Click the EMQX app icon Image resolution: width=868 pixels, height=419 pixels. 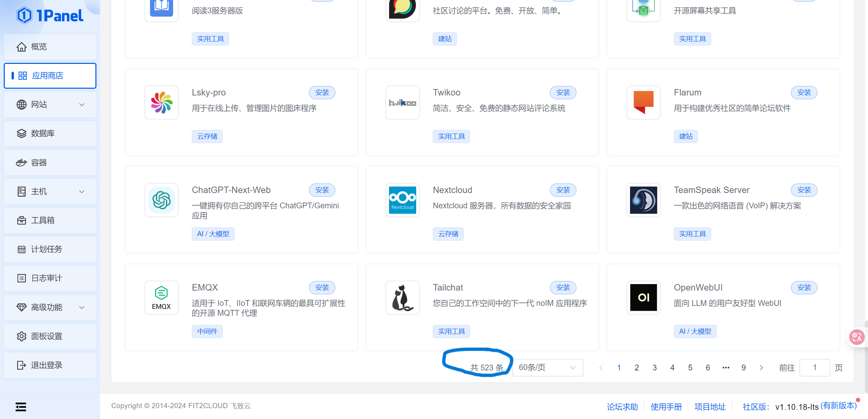tap(162, 298)
